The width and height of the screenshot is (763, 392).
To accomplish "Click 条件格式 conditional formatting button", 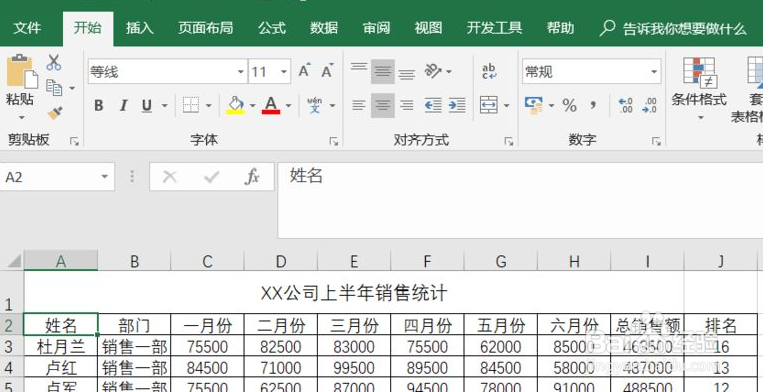I will click(699, 88).
